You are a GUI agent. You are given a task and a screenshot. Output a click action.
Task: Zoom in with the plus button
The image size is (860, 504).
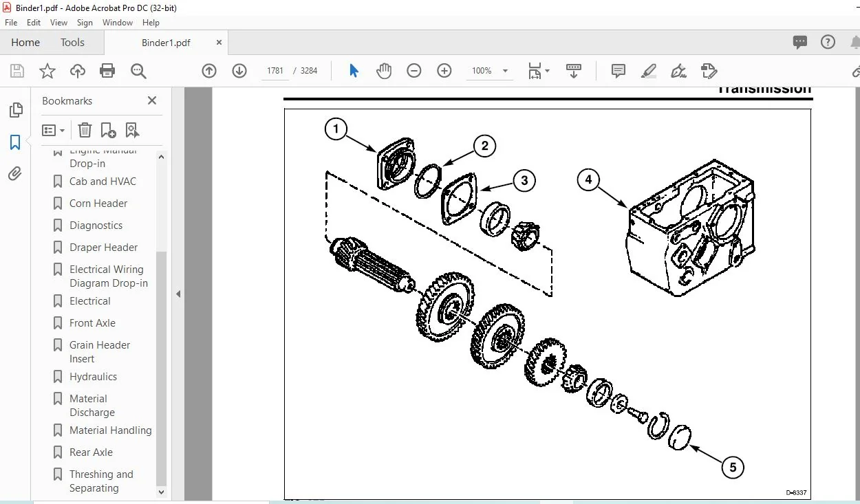444,71
